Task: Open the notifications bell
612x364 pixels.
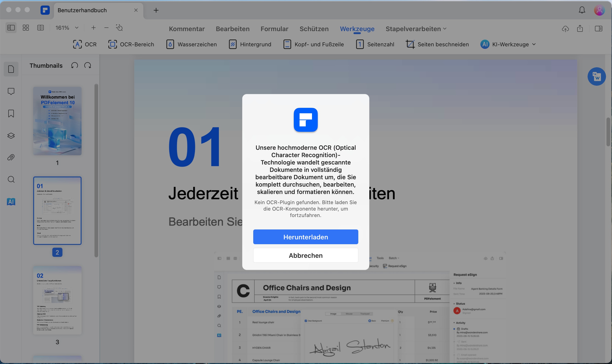Action: 582,10
